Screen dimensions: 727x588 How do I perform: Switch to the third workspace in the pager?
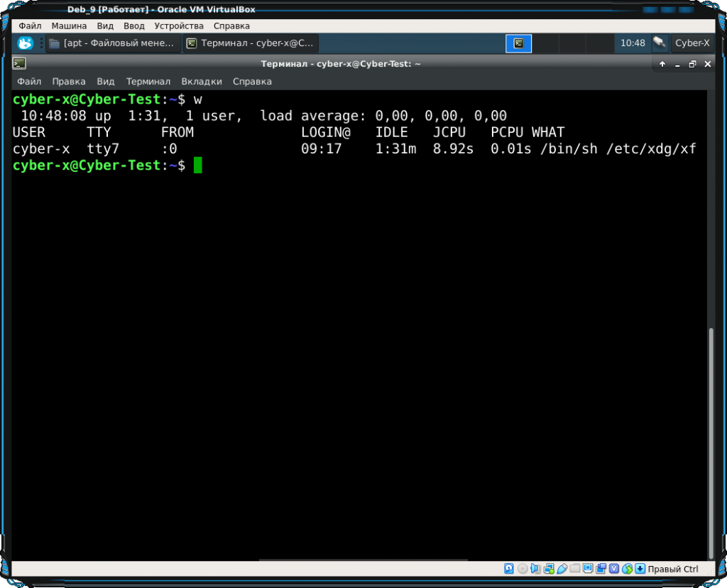click(x=572, y=43)
